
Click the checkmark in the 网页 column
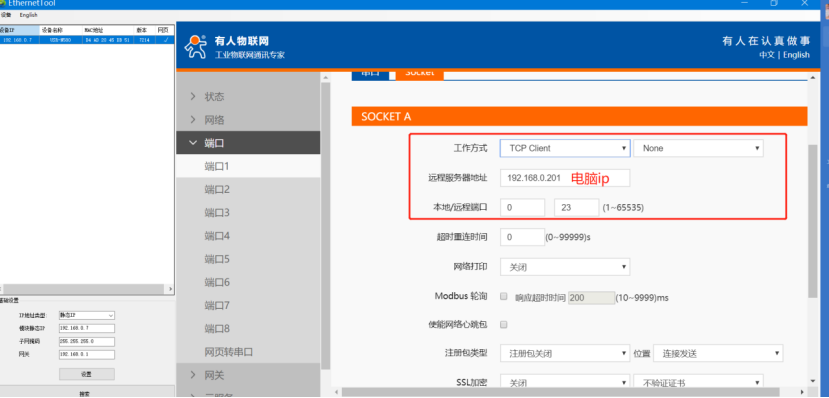tap(166, 40)
